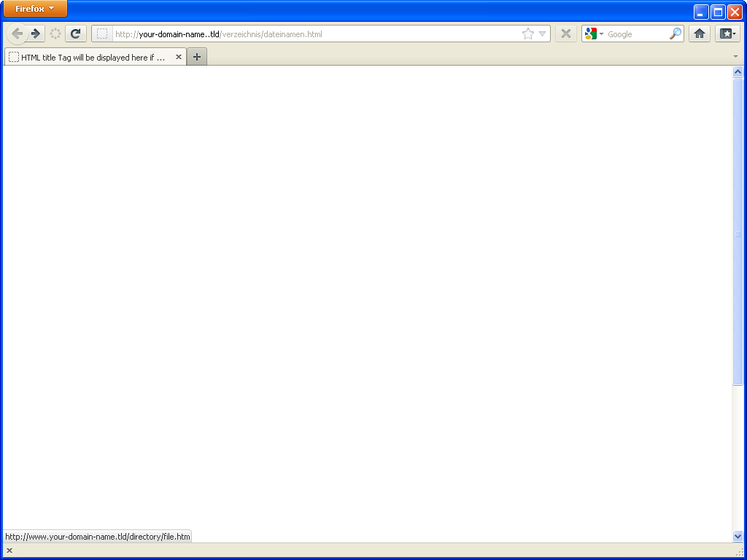
Task: Open the Bookmarks menu button
Action: click(727, 34)
